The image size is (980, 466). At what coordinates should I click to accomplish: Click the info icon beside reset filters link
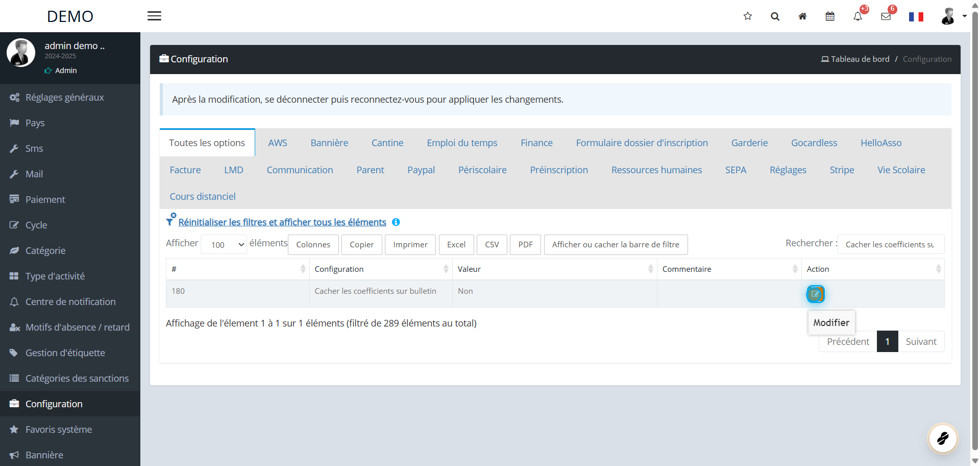396,222
